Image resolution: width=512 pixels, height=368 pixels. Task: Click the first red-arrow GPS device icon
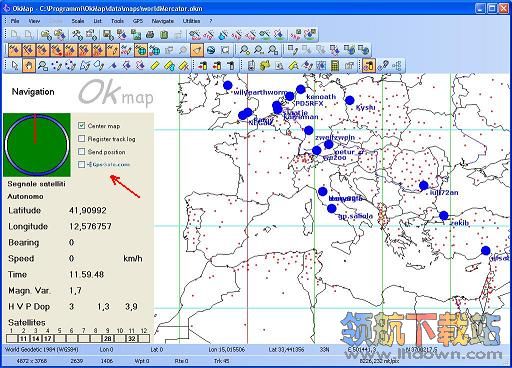pyautogui.click(x=202, y=66)
